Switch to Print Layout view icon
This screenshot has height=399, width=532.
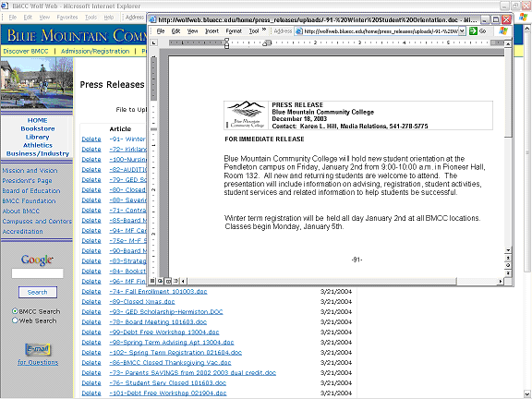click(x=168, y=281)
